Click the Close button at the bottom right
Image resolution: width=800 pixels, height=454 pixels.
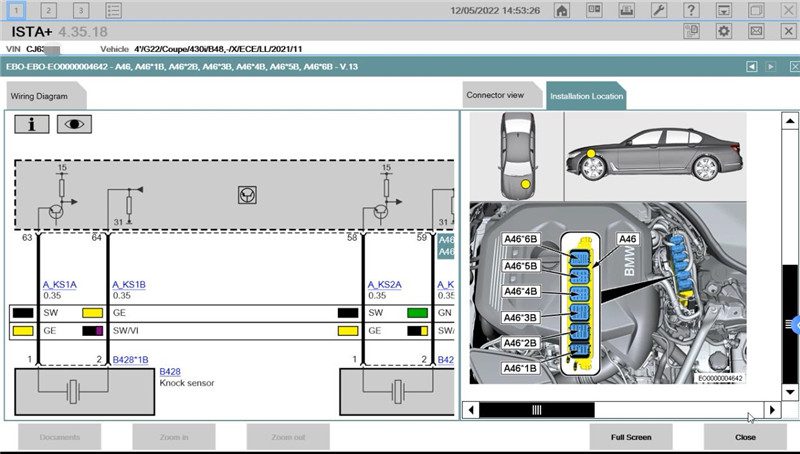(745, 437)
